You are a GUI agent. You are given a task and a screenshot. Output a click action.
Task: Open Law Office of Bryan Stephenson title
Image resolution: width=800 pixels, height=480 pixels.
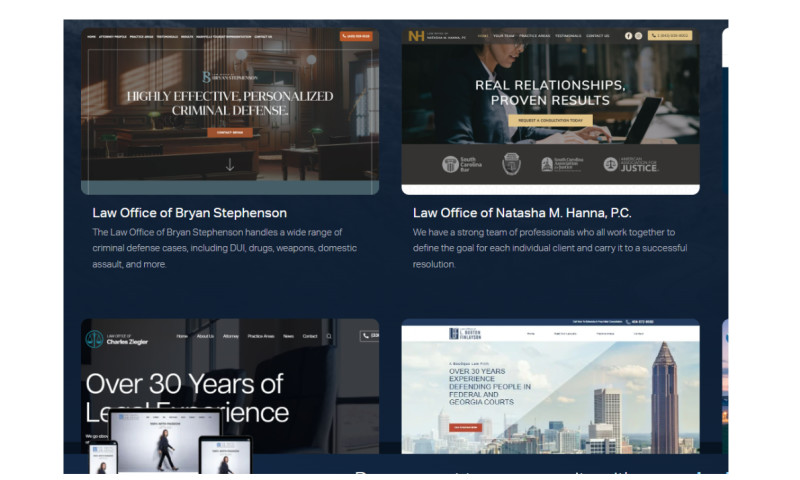(189, 213)
